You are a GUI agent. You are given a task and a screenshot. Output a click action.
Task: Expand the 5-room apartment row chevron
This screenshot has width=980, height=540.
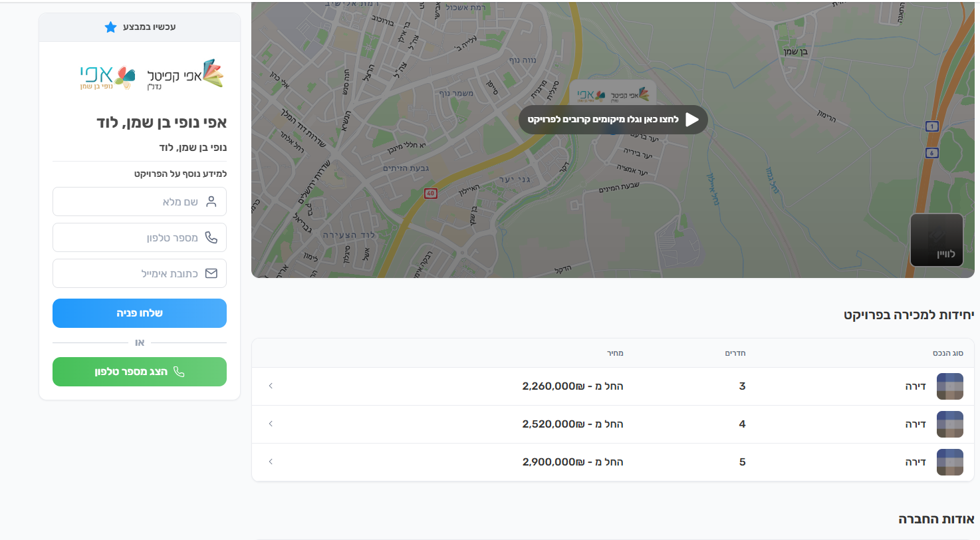[x=271, y=462]
